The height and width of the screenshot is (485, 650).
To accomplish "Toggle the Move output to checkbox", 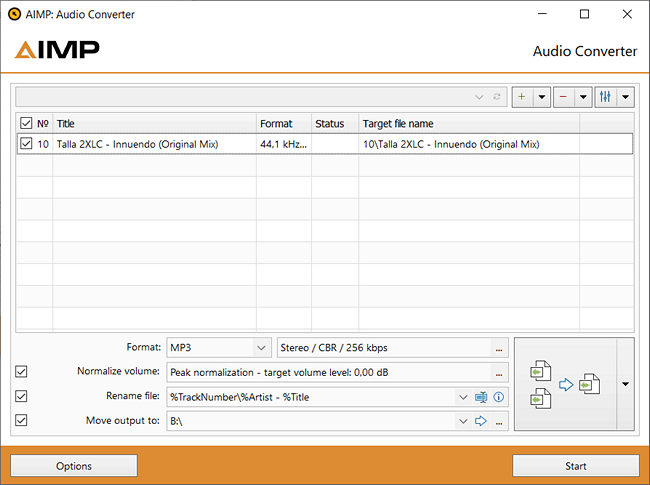I will [21, 420].
